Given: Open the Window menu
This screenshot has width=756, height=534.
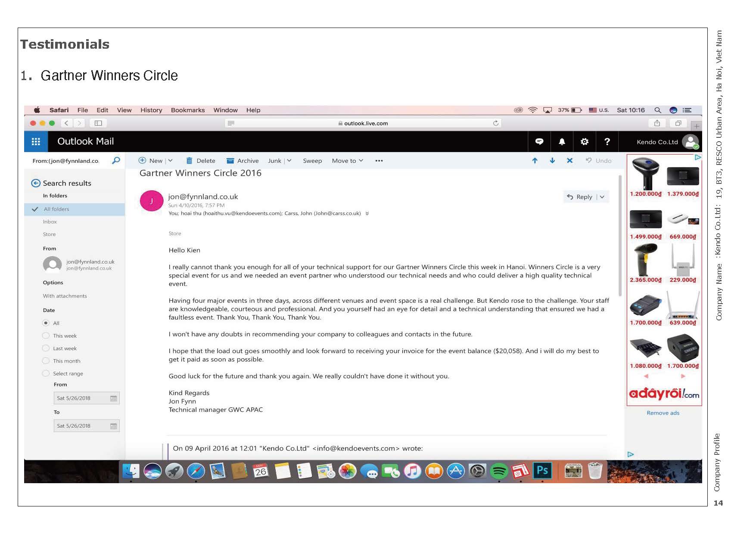Looking at the screenshot, I should point(225,110).
